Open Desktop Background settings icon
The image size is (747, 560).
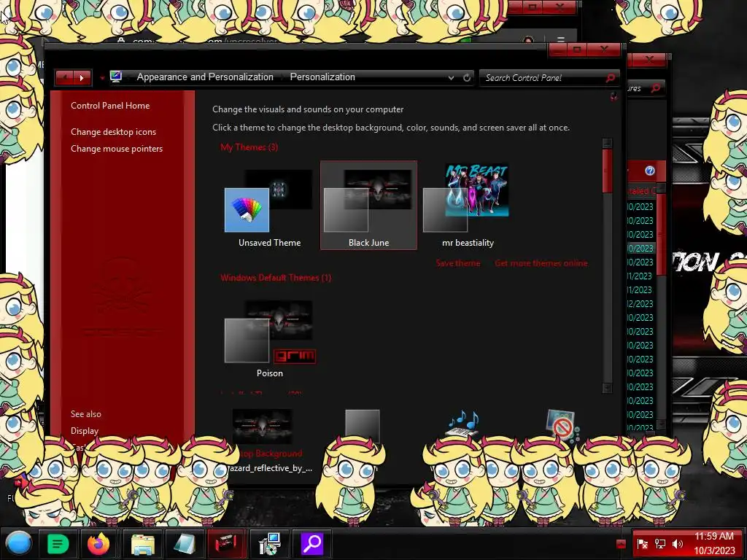click(262, 426)
